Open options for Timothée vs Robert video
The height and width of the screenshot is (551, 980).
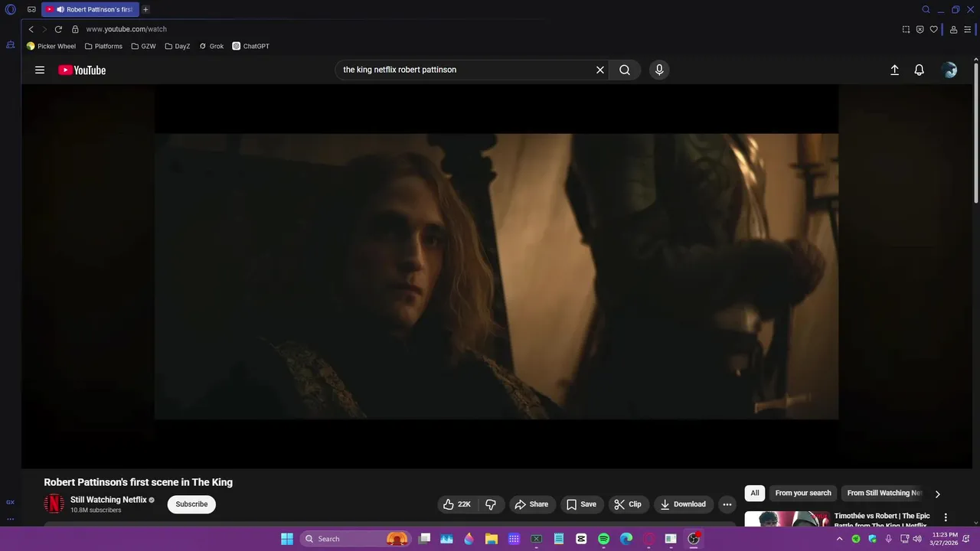point(946,517)
